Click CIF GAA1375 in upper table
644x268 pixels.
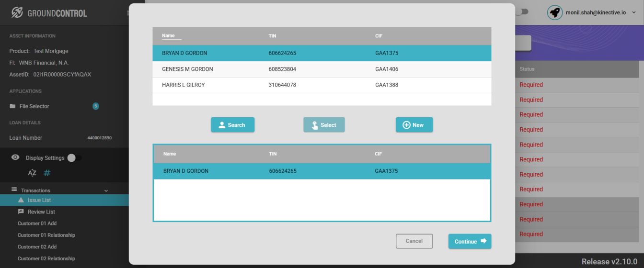click(387, 53)
